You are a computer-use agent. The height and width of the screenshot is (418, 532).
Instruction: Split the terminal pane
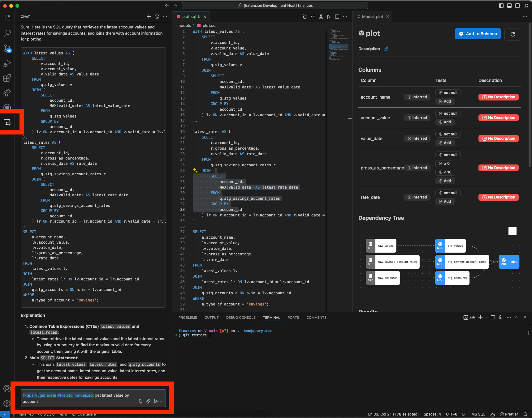493,318
